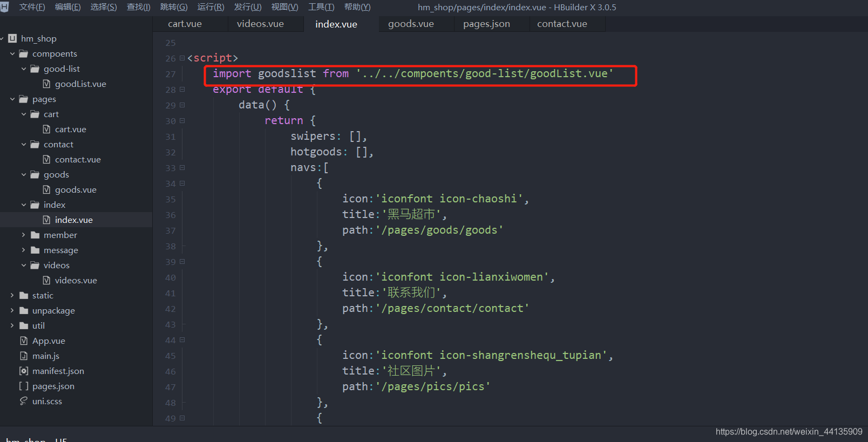Click the manifest.json gear file icon
The width and height of the screenshot is (868, 442).
coord(24,371)
